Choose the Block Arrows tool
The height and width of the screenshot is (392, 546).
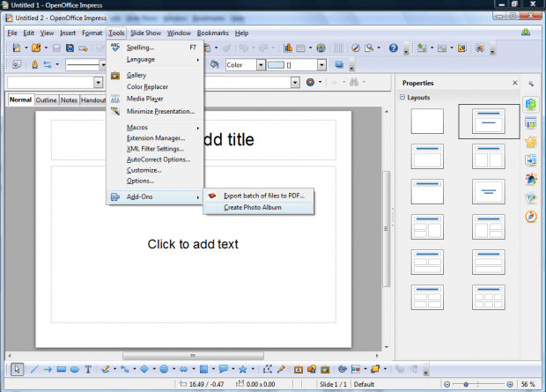pyautogui.click(x=183, y=369)
